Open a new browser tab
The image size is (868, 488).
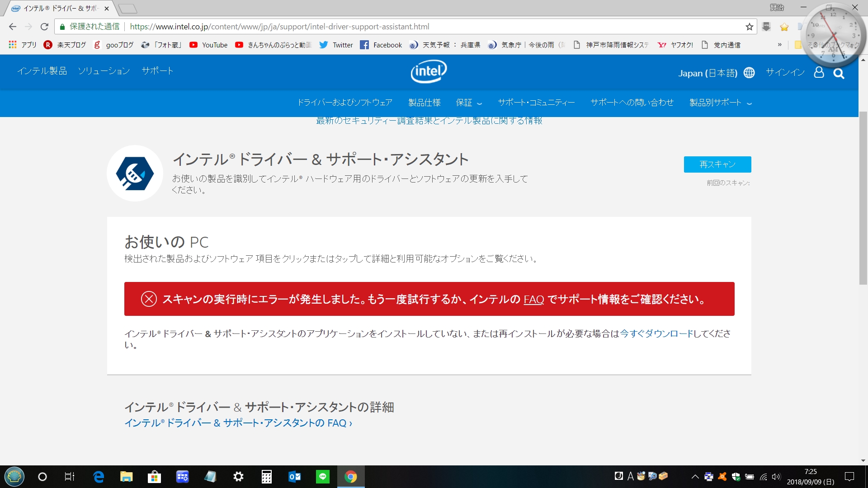click(x=128, y=9)
